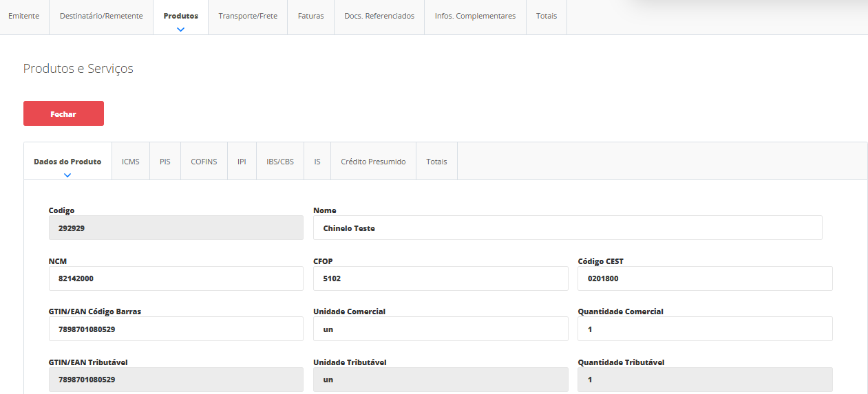Go to the Faturas tab
This screenshot has width=868, height=394.
point(310,16)
